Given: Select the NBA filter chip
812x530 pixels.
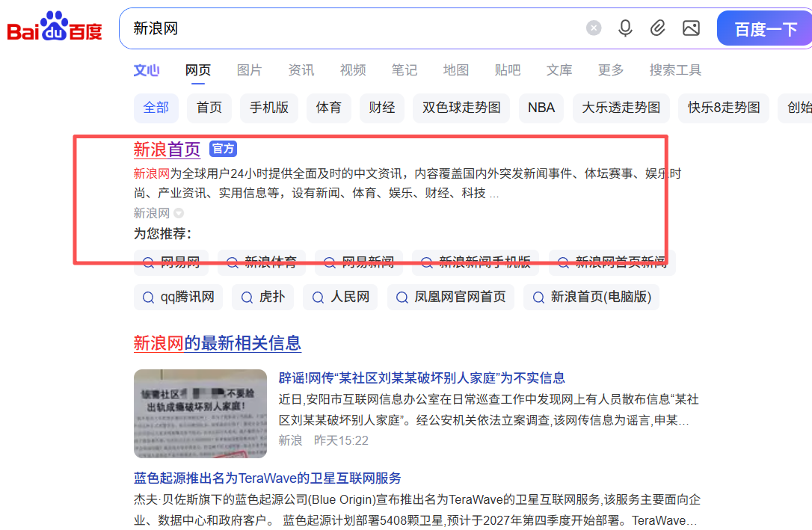Looking at the screenshot, I should [541, 108].
